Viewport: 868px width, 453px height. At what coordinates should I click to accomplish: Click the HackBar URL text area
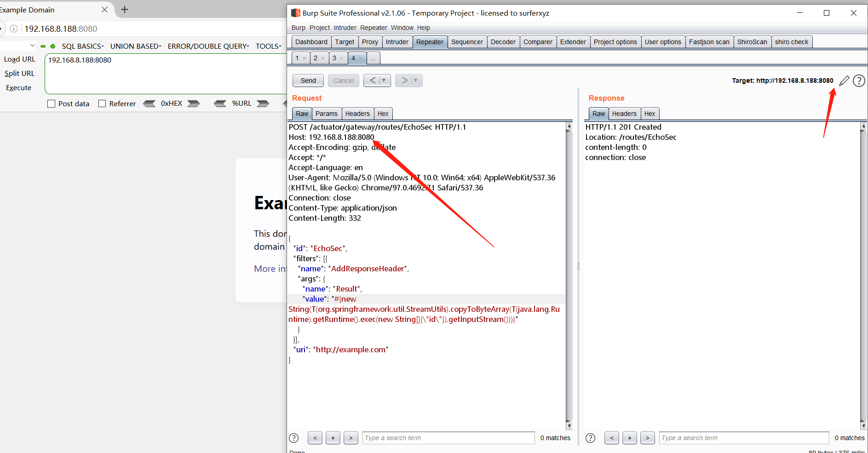(166, 74)
